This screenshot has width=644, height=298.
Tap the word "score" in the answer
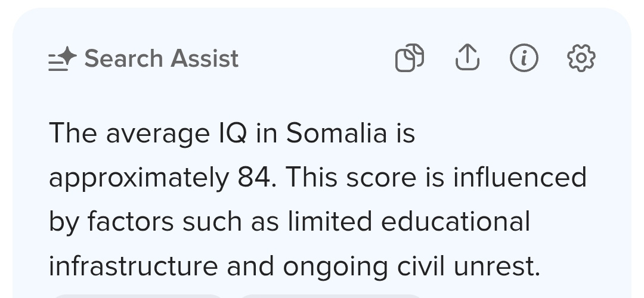376,177
